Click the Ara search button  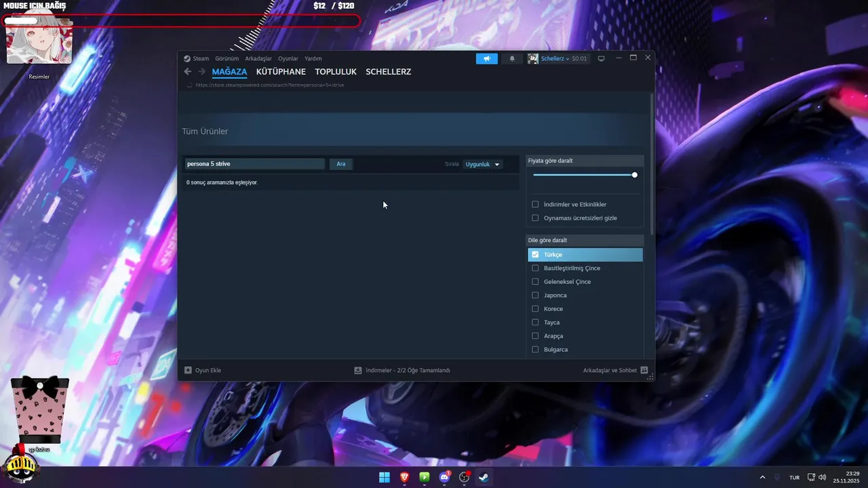pos(341,164)
